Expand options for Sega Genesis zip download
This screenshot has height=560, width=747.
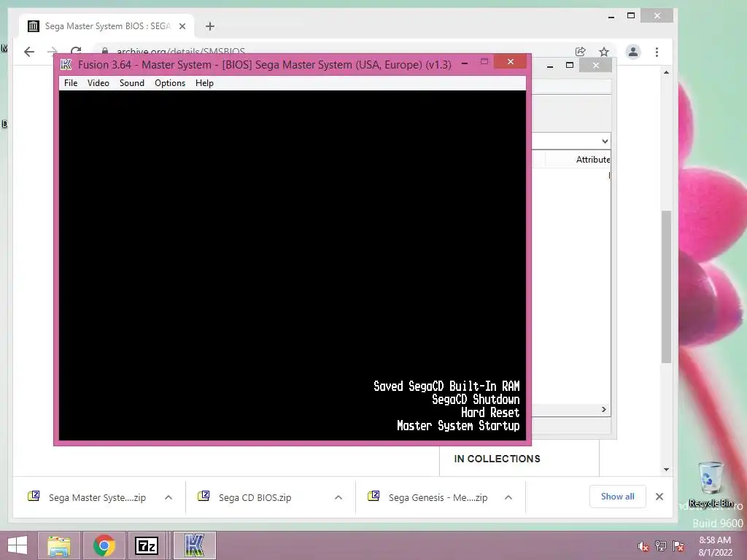(508, 497)
